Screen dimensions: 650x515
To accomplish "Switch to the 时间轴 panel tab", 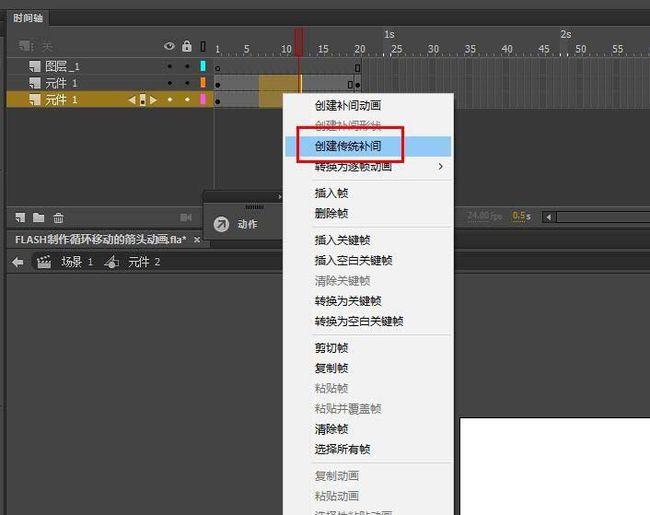I will coord(28,18).
